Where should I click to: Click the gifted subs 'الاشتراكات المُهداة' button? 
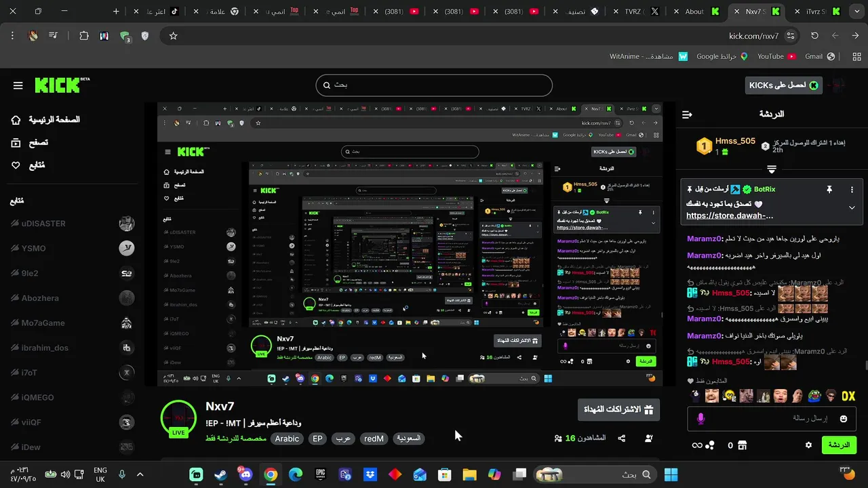tap(618, 409)
